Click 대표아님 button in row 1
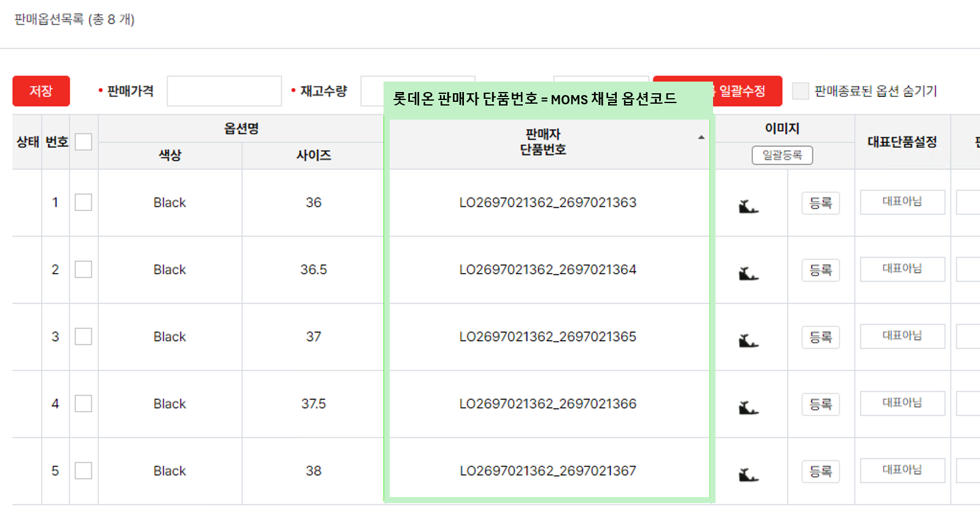The width and height of the screenshot is (980, 508). click(x=903, y=202)
